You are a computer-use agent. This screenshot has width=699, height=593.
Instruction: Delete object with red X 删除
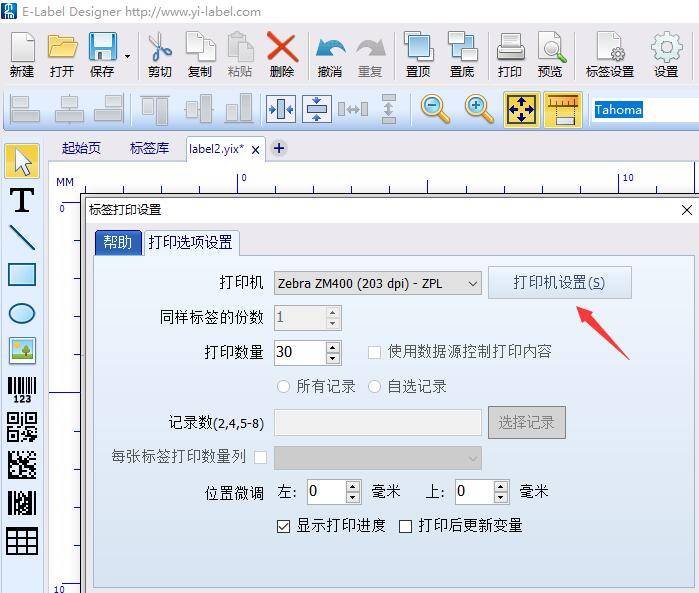pos(282,54)
